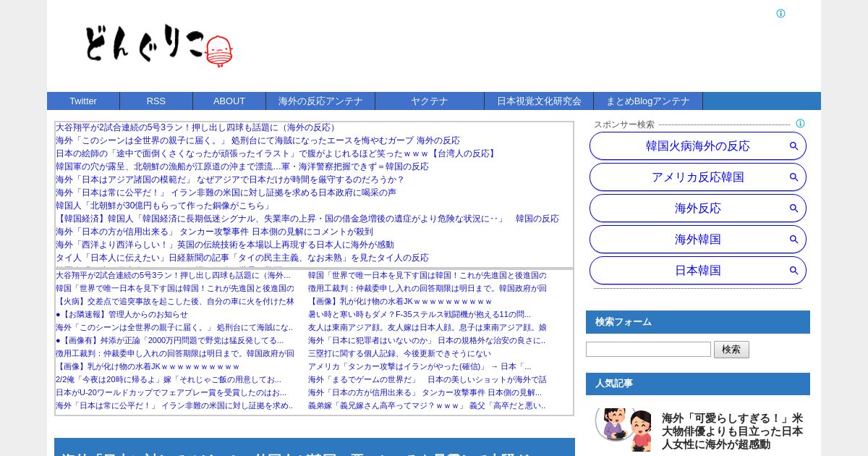Click search icon beside 海外韓国

(x=793, y=240)
